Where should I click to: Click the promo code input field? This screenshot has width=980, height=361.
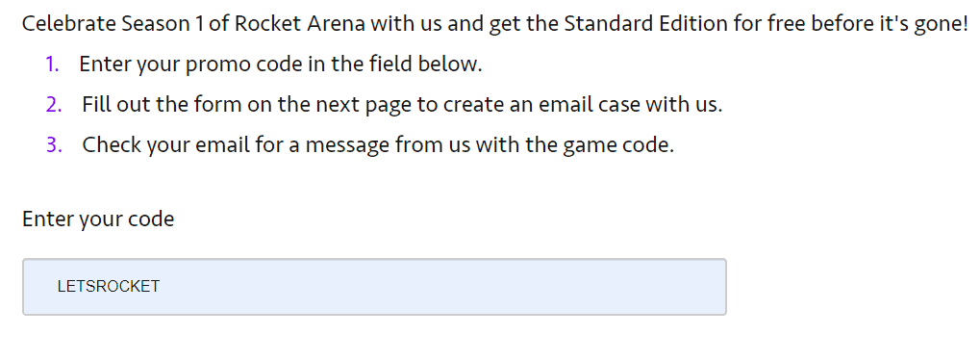(x=374, y=287)
